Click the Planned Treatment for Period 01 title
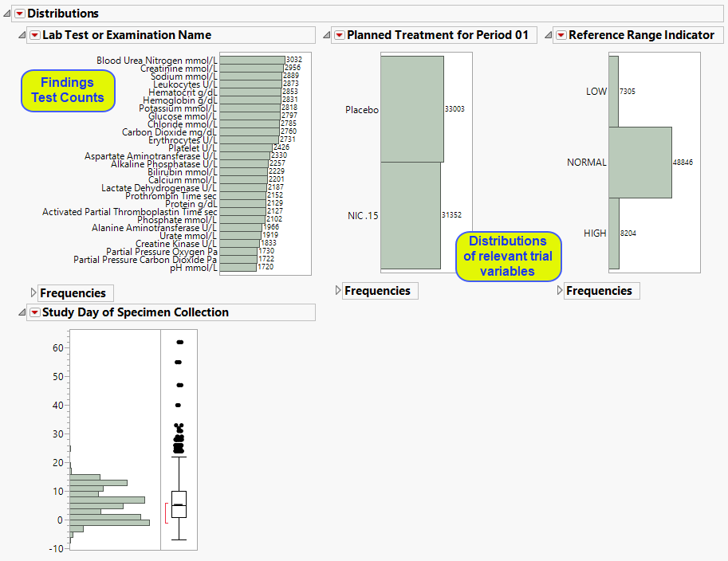Screen dimensions: 728x561 tap(438, 35)
